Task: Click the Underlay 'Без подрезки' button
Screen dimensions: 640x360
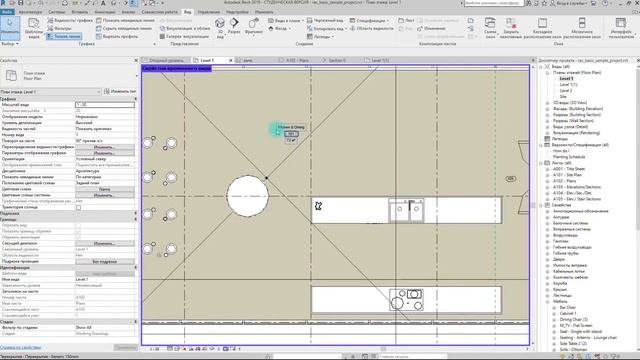Action: [104, 262]
